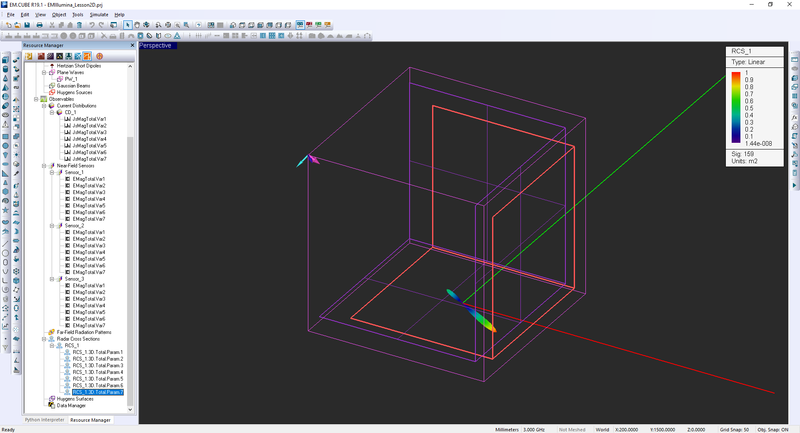Switch to the Python Interpreter tab
The height and width of the screenshot is (433, 800).
pyautogui.click(x=44, y=420)
